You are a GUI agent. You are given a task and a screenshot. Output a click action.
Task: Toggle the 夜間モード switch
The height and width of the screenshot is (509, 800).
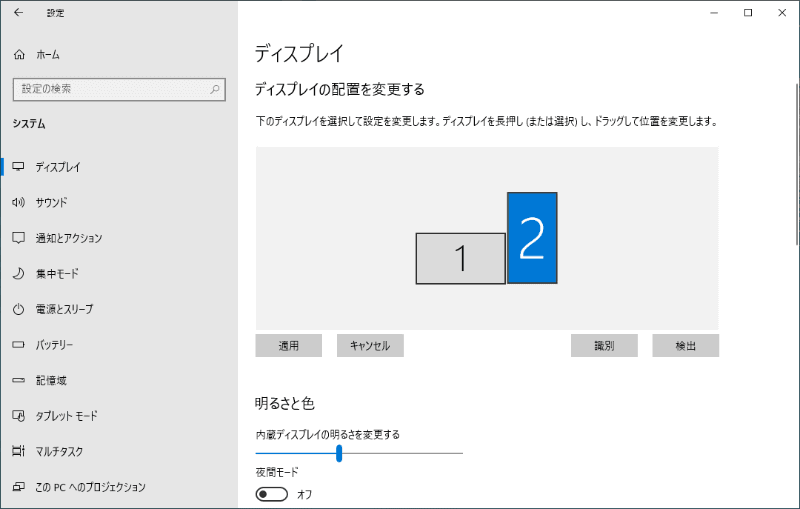[x=271, y=494]
